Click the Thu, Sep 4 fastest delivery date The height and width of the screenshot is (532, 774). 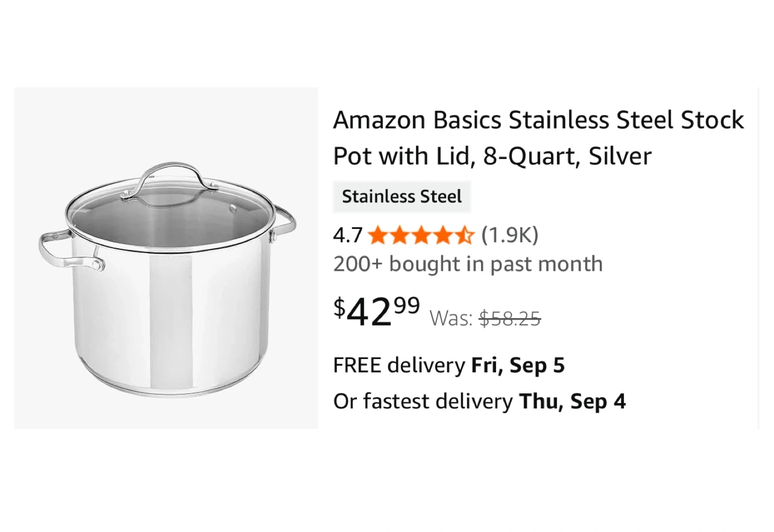572,401
